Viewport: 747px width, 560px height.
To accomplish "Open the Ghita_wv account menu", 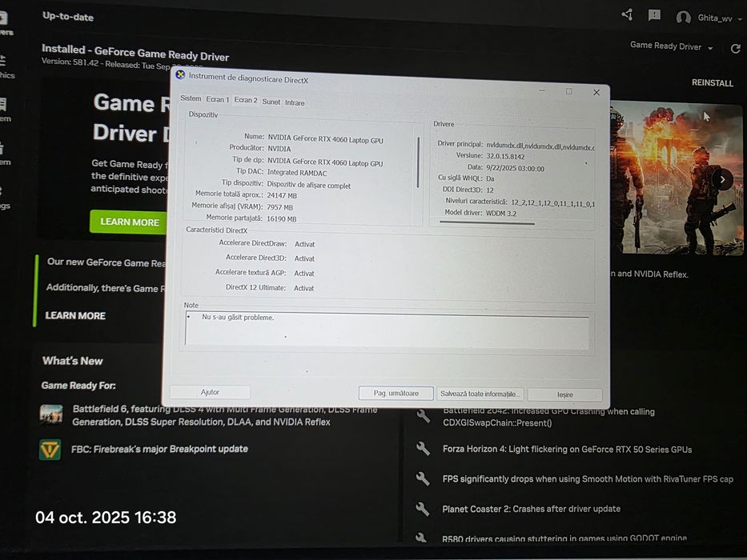I will coord(719,18).
